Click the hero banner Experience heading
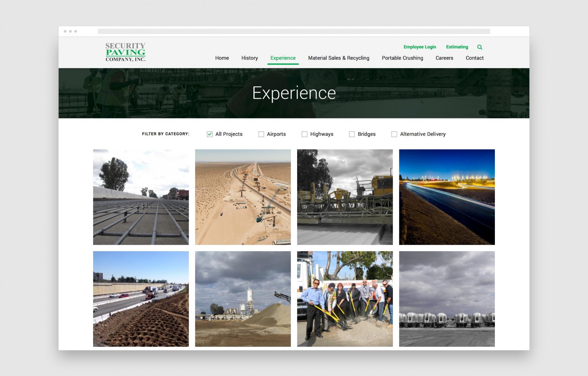This screenshot has height=376, width=588. pos(294,93)
